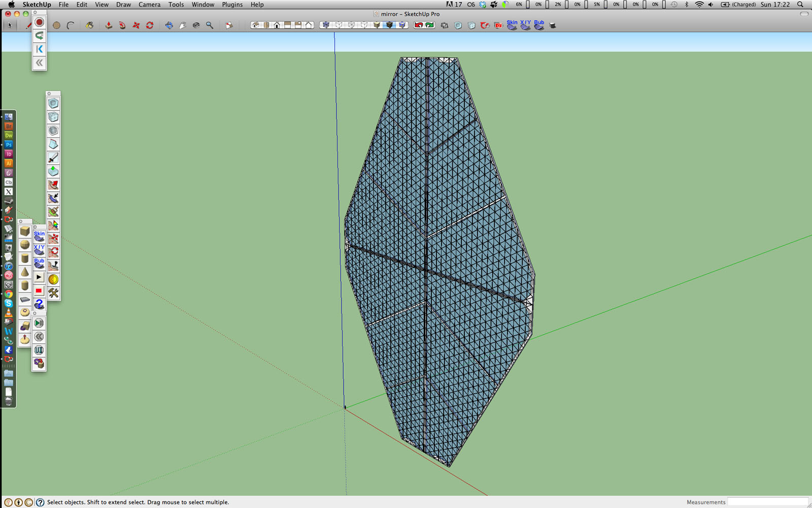This screenshot has height=508, width=812.
Task: Click the gold coin icon in floating toolbar
Action: coord(53,279)
